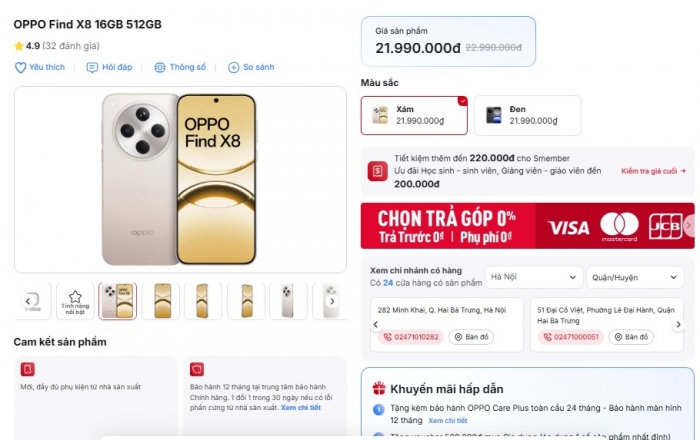Open Thông số specifications chip icon
700x440 pixels.
click(159, 67)
